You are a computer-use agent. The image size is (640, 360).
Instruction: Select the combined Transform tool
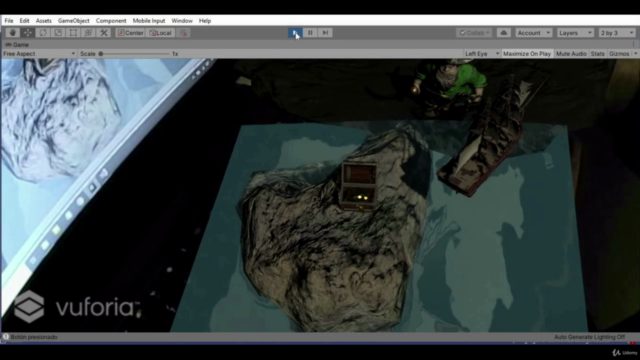coord(88,33)
